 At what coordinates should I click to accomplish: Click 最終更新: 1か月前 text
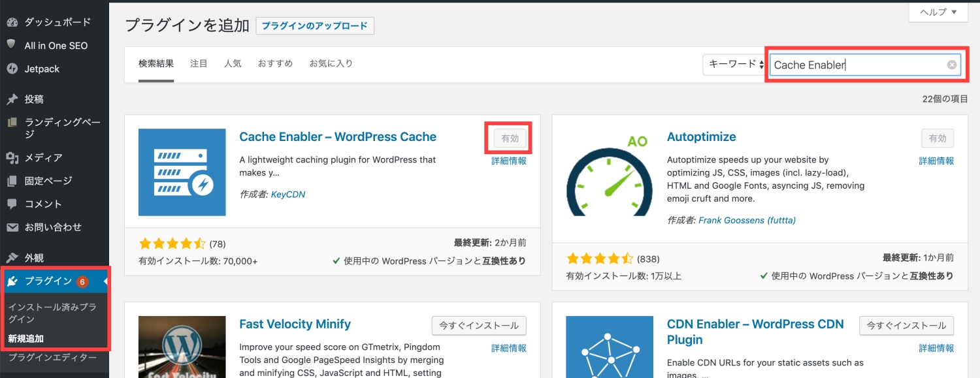tap(918, 258)
